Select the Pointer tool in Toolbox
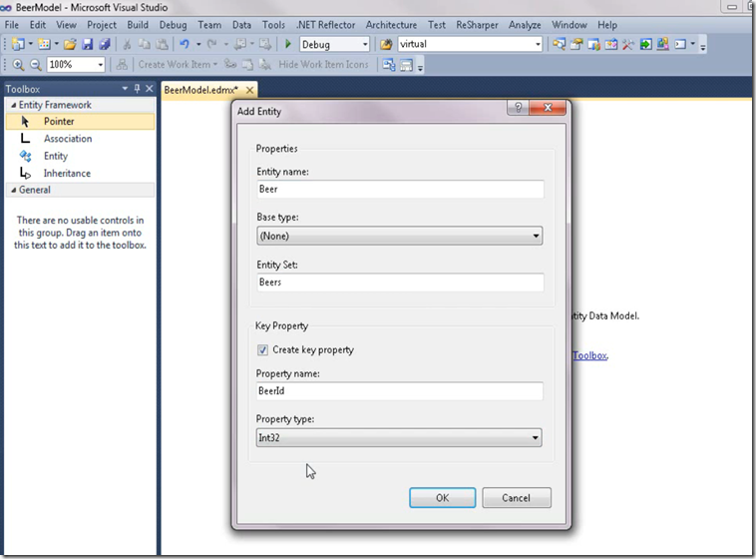756x559 pixels. tap(80, 121)
